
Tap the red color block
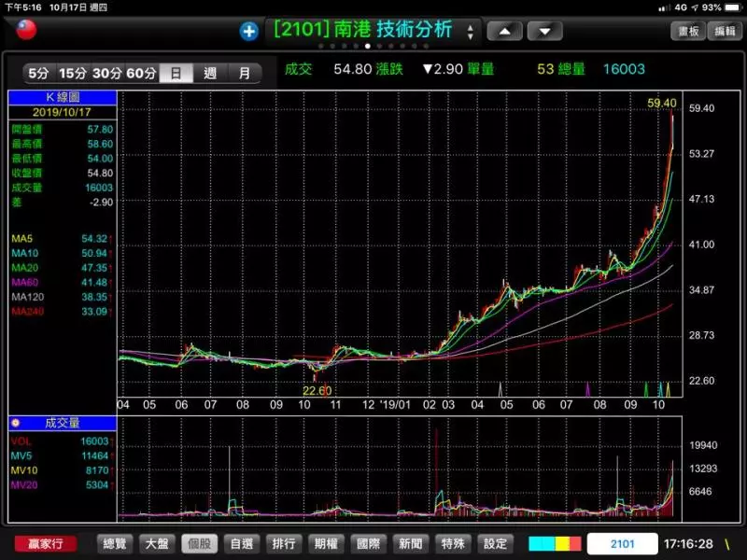[x=575, y=543]
